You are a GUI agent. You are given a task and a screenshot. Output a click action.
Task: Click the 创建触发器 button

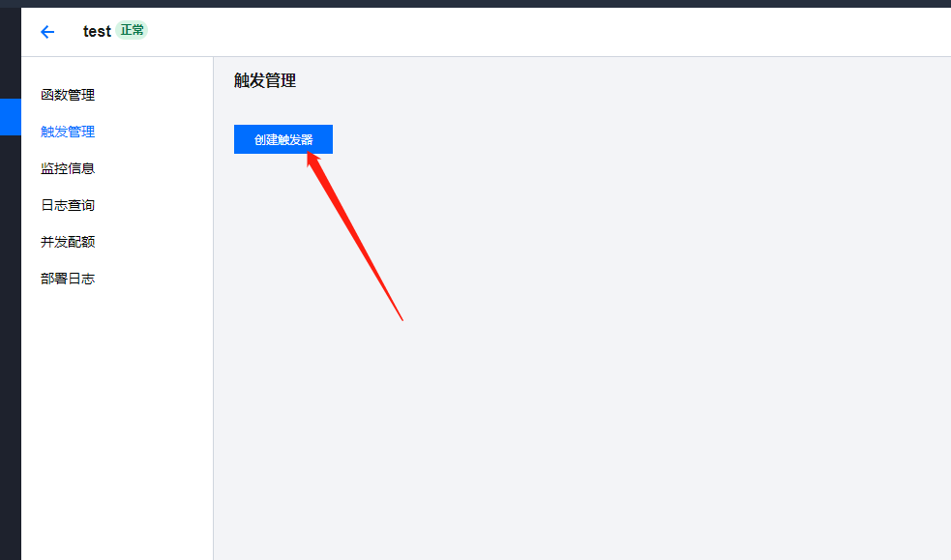(x=283, y=139)
